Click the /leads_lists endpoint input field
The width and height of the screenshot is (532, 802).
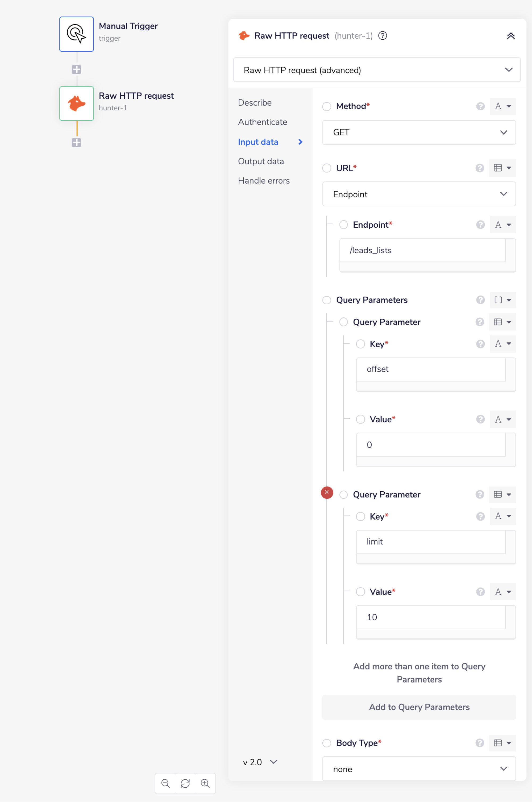(422, 250)
